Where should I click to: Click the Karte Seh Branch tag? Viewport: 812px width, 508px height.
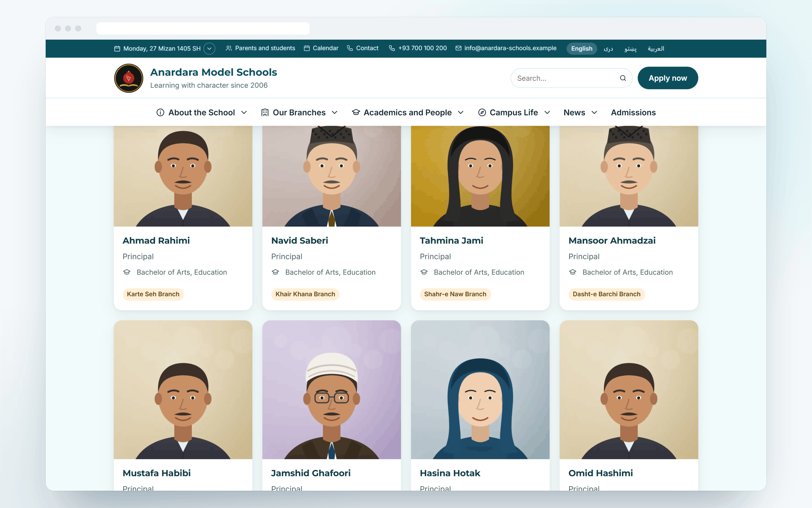click(153, 294)
